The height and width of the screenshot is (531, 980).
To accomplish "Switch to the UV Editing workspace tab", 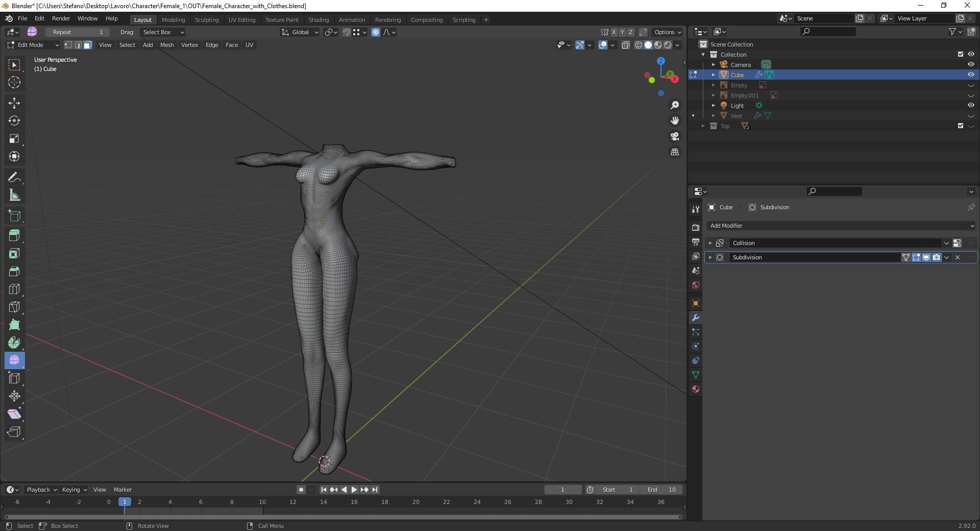I will pyautogui.click(x=242, y=20).
